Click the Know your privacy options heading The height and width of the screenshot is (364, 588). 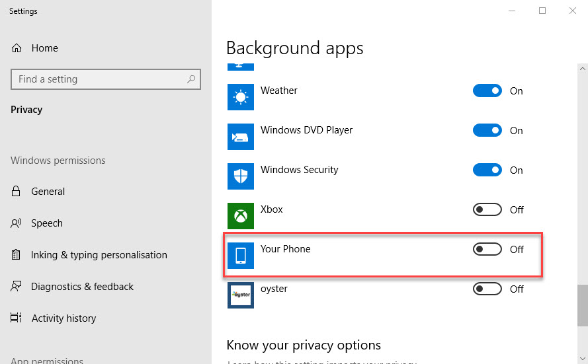tap(304, 345)
